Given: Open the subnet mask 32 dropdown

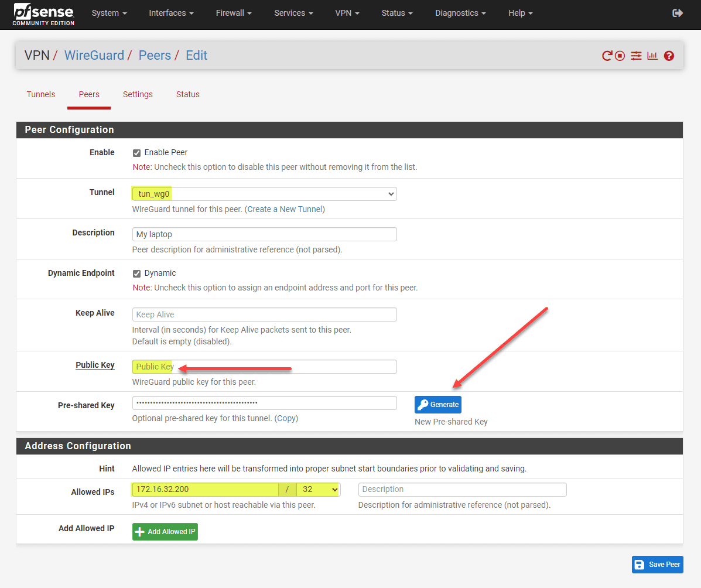Looking at the screenshot, I should [319, 489].
